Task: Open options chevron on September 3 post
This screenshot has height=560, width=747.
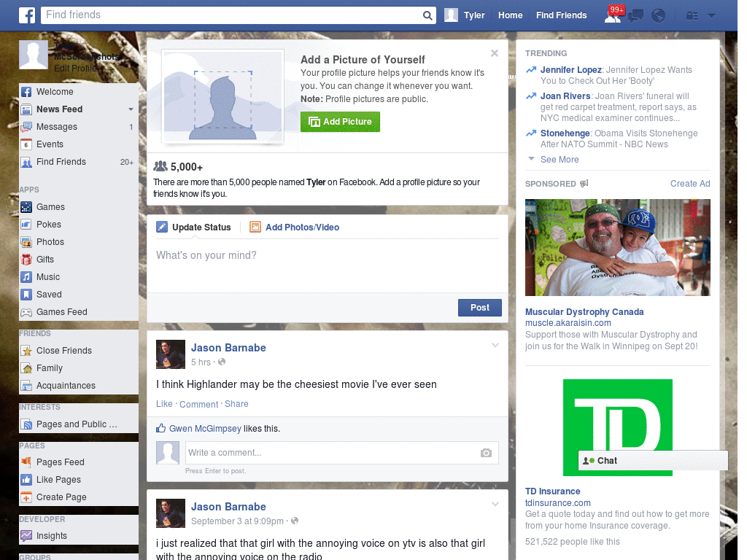Action: [x=495, y=504]
